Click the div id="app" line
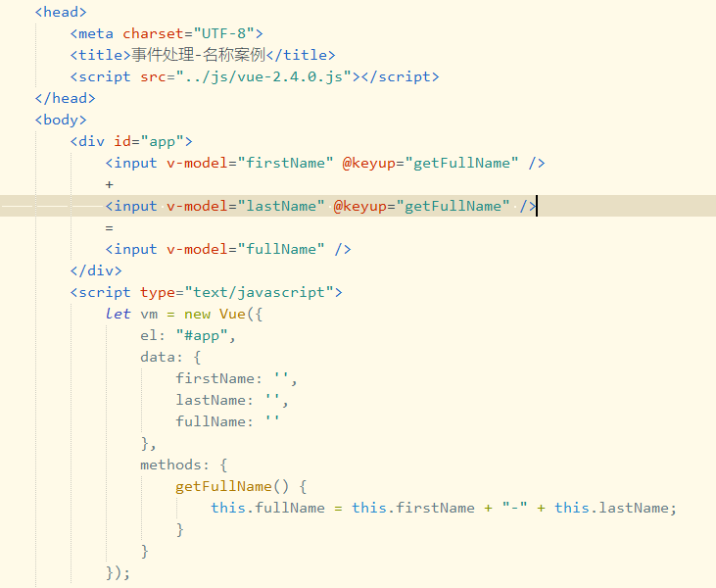 click(131, 141)
